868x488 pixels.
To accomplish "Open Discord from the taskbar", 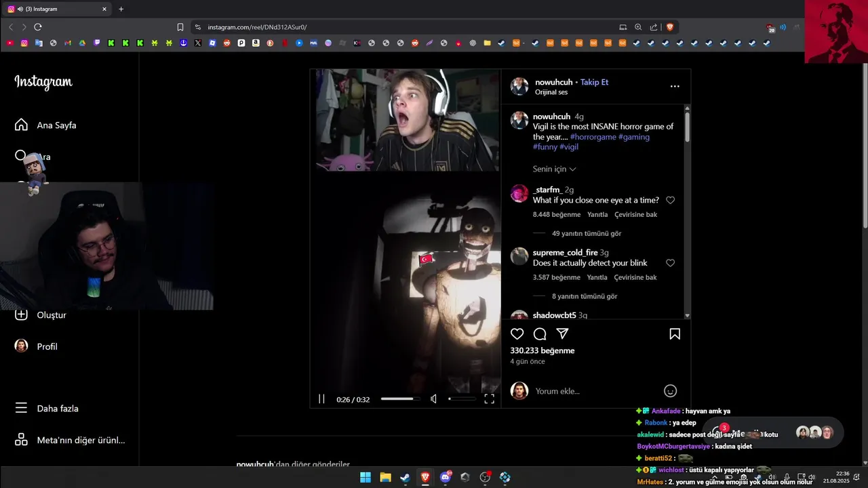I will (x=446, y=477).
